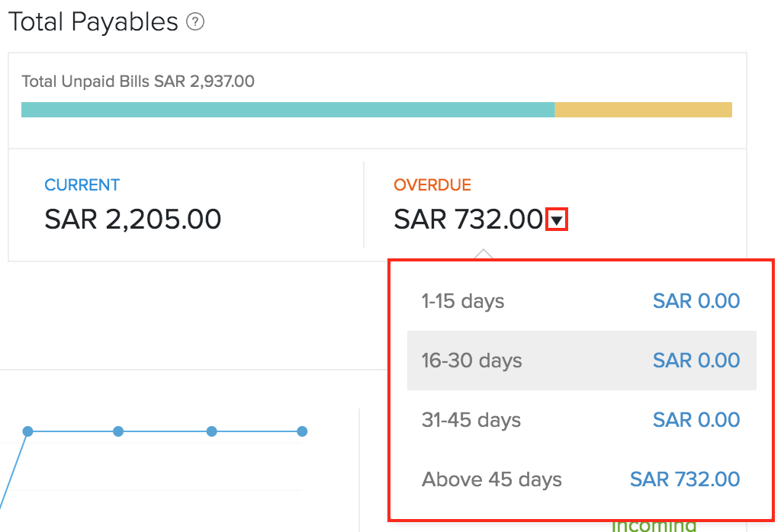
Task: Click the yellow overdue portion of bar
Action: 643,110
